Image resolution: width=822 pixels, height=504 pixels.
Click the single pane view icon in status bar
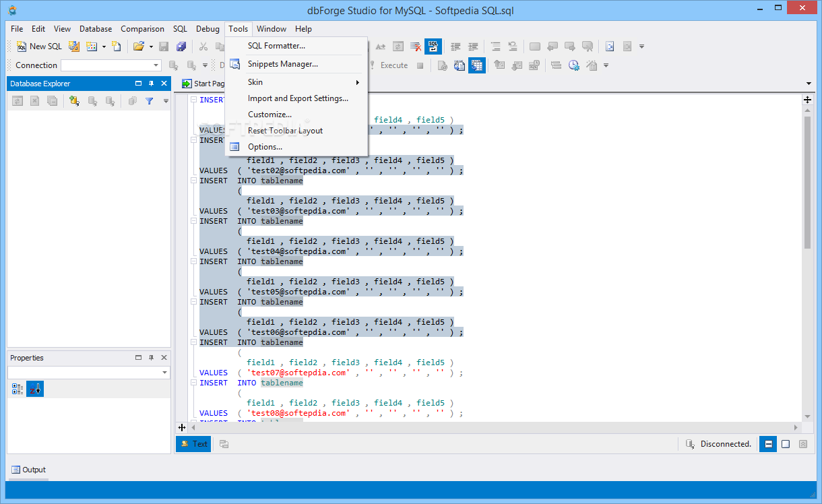coord(786,444)
